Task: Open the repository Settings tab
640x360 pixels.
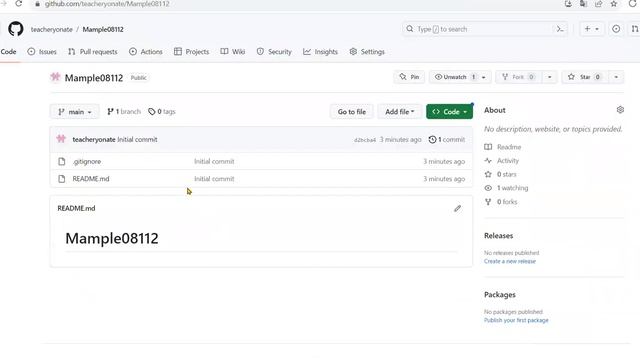Action: [367, 52]
